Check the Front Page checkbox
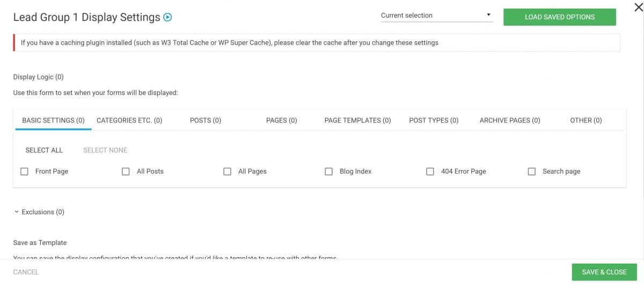The height and width of the screenshot is (284, 644). (24, 171)
